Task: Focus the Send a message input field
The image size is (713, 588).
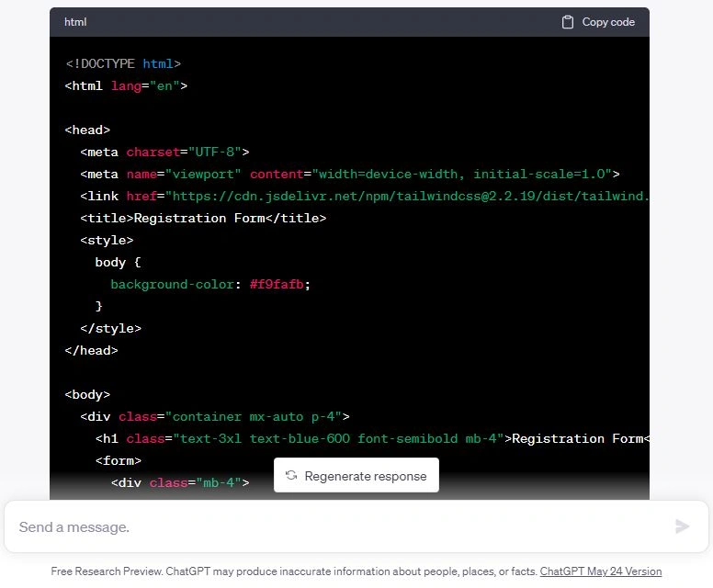Action: pos(356,526)
